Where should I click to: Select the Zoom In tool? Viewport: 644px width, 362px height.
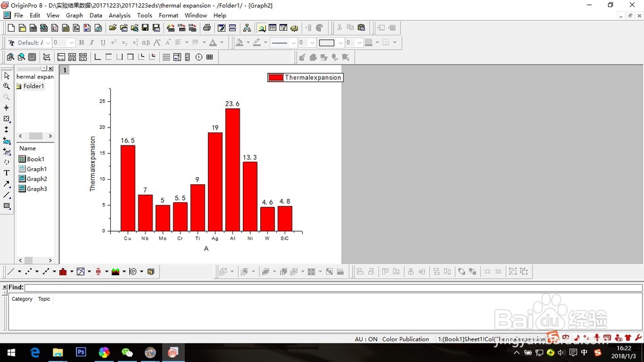tap(6, 86)
